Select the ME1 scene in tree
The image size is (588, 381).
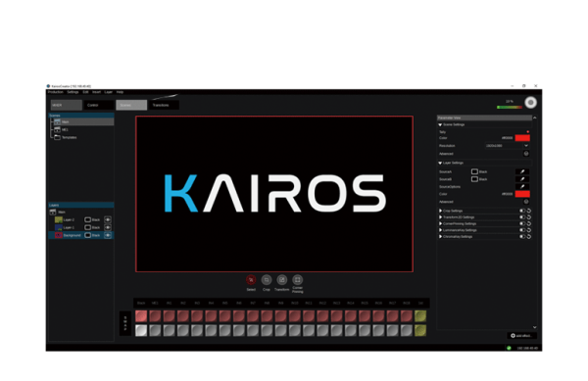point(65,129)
